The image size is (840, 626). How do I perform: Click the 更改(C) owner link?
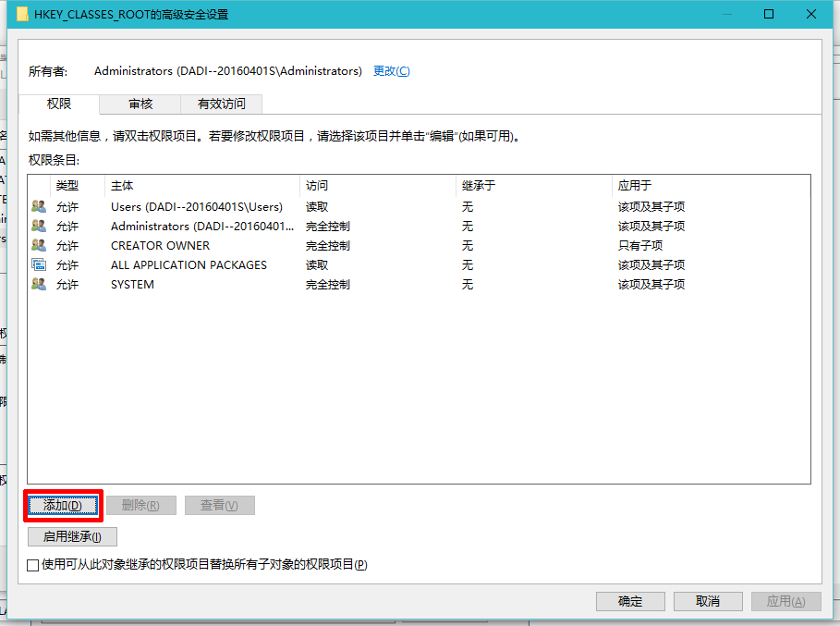pyautogui.click(x=391, y=71)
